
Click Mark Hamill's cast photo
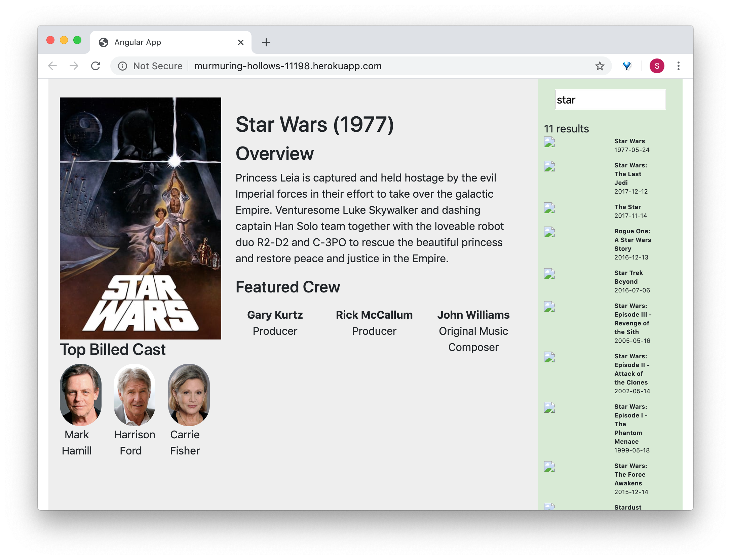pyautogui.click(x=81, y=395)
